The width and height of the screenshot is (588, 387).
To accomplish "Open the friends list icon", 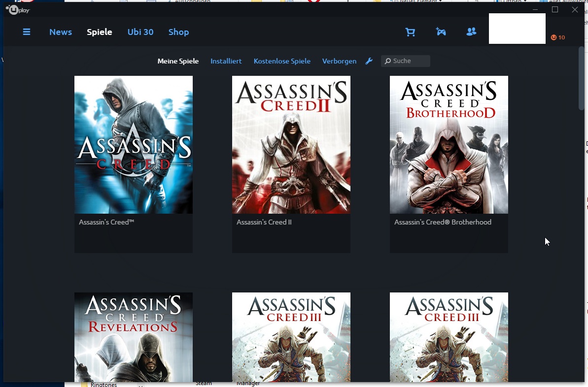I will click(471, 32).
